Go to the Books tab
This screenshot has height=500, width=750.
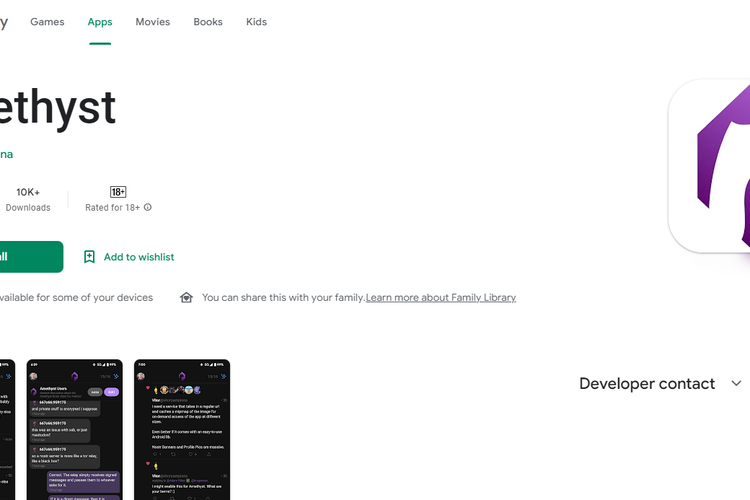pyautogui.click(x=208, y=22)
